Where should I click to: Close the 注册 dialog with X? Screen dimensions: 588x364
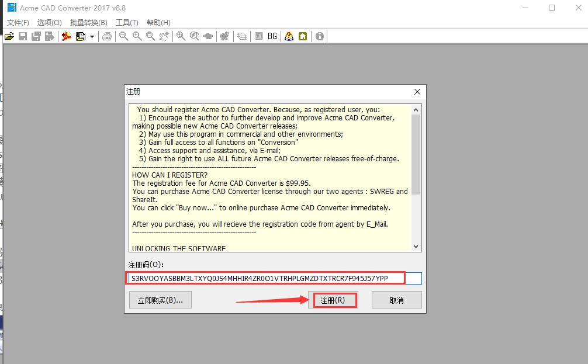417,92
